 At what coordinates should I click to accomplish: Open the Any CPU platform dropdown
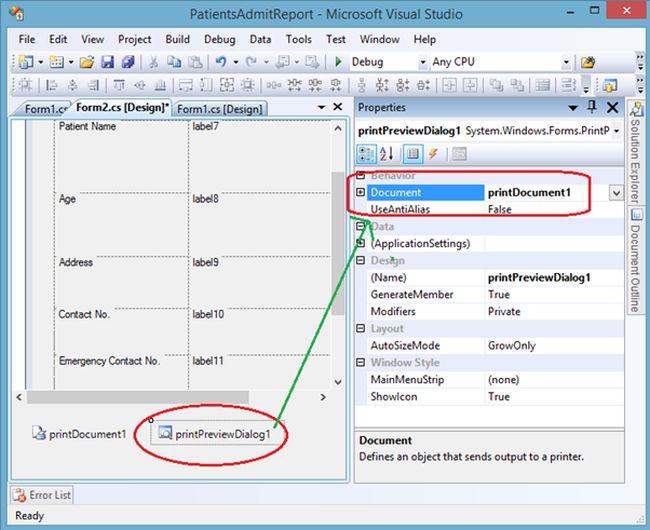[566, 62]
